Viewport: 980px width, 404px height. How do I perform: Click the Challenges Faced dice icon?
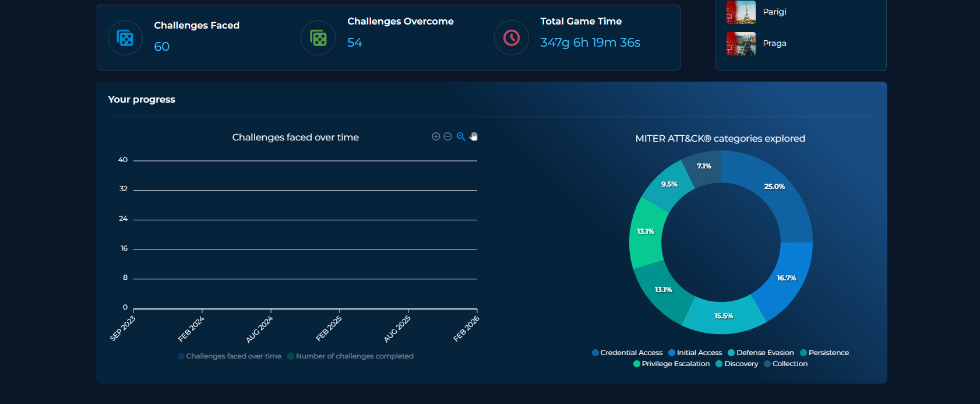[x=125, y=38]
